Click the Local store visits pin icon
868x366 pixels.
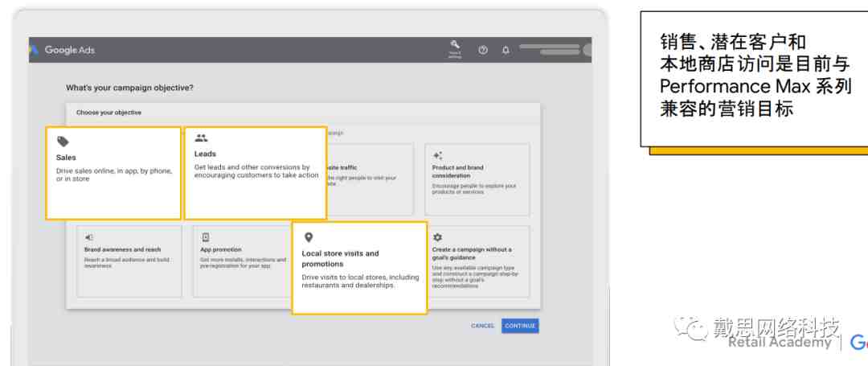[309, 237]
